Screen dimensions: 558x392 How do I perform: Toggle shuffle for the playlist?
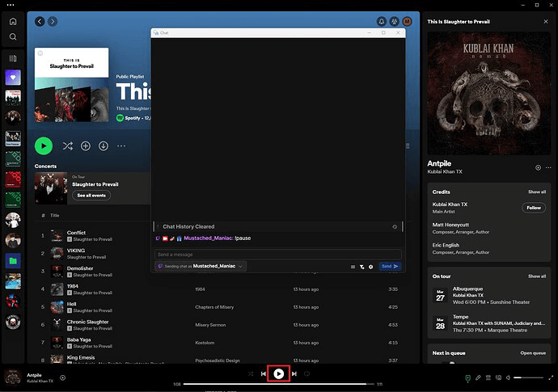(68, 145)
